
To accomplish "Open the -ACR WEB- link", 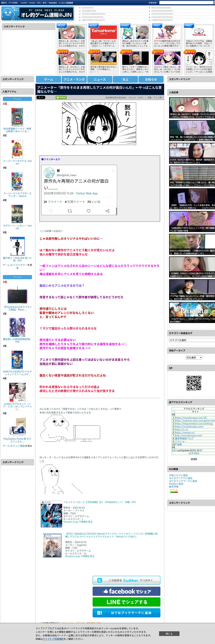I will pyautogui.click(x=194, y=453).
